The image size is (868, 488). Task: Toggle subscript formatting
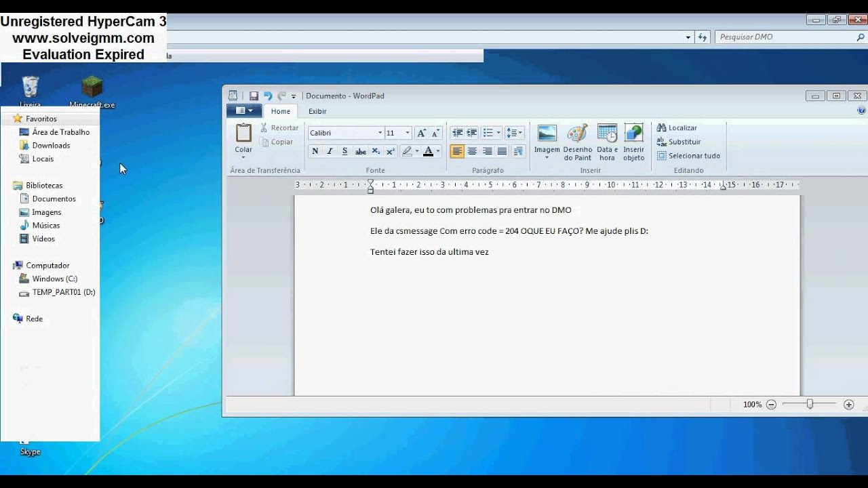(376, 151)
